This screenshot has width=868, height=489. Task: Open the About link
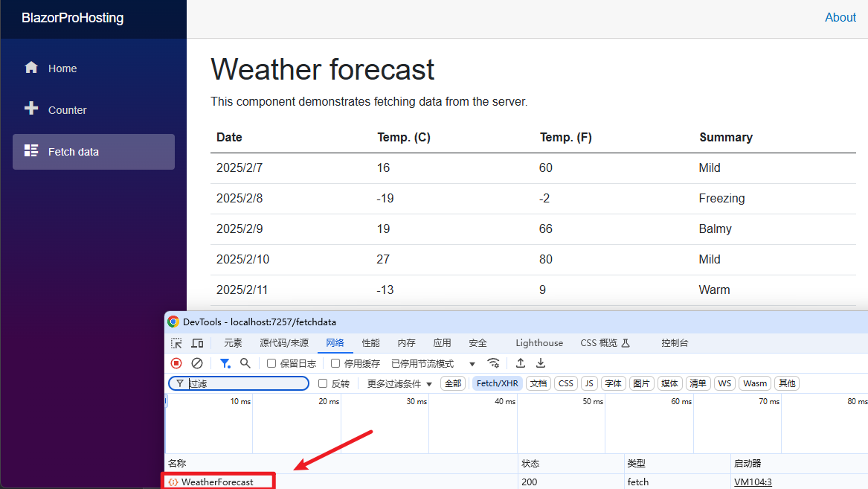pyautogui.click(x=840, y=18)
